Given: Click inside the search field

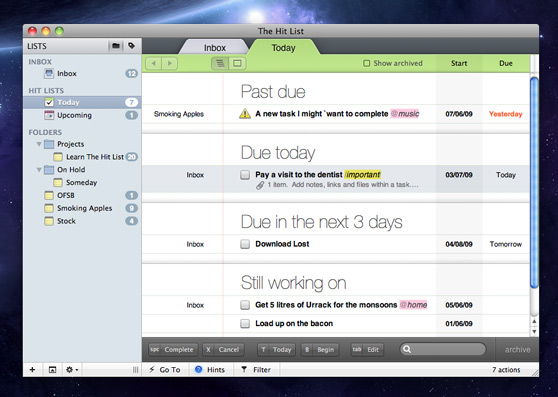Looking at the screenshot, I should click(x=443, y=349).
